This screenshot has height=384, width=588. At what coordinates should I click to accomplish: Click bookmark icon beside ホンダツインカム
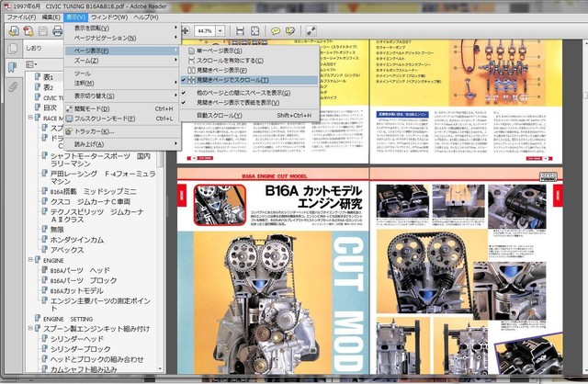(x=45, y=239)
